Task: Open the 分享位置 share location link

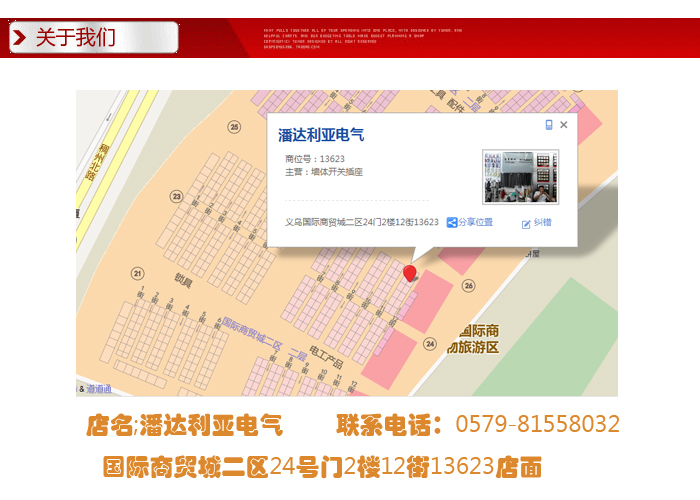Action: pyautogui.click(x=475, y=223)
